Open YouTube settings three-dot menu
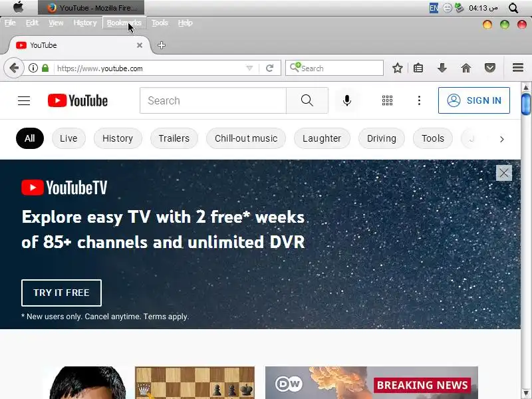This screenshot has height=399, width=532. 419,100
